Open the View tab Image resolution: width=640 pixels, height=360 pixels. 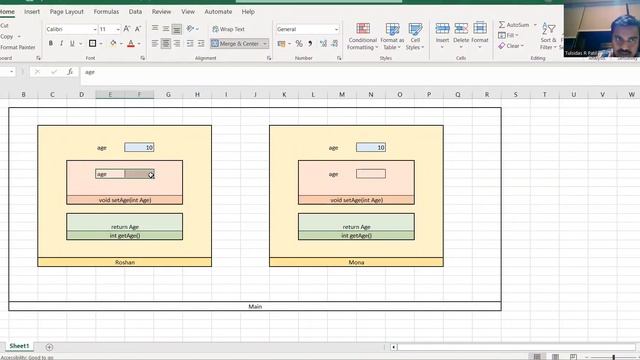(188, 12)
